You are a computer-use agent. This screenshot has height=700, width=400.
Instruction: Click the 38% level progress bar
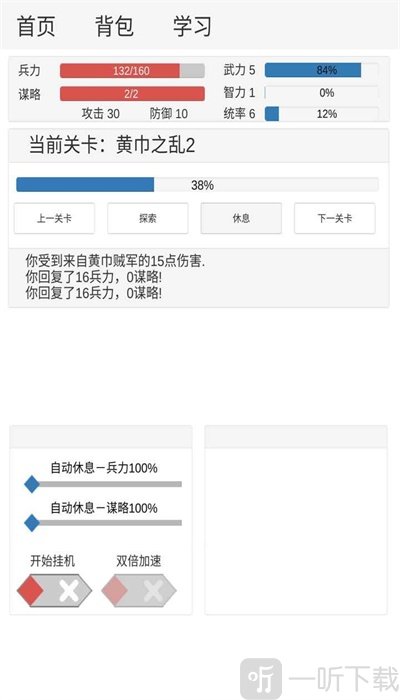point(197,185)
